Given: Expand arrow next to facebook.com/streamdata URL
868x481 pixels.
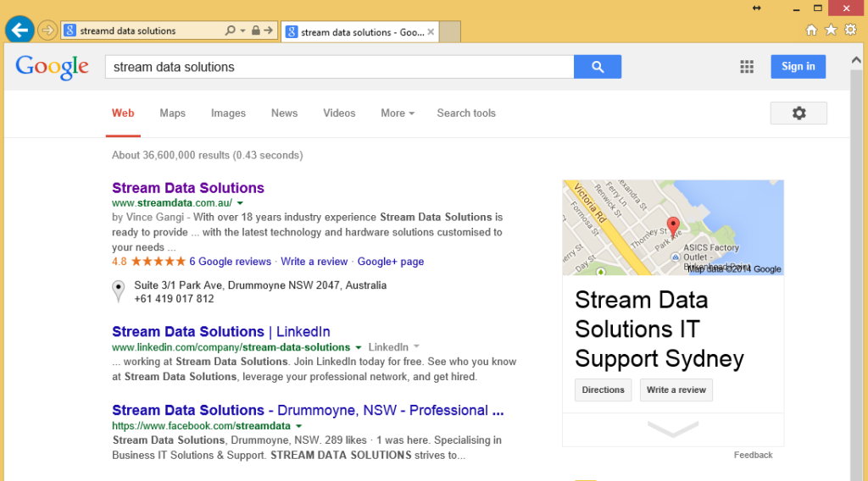Looking at the screenshot, I should [x=299, y=426].
